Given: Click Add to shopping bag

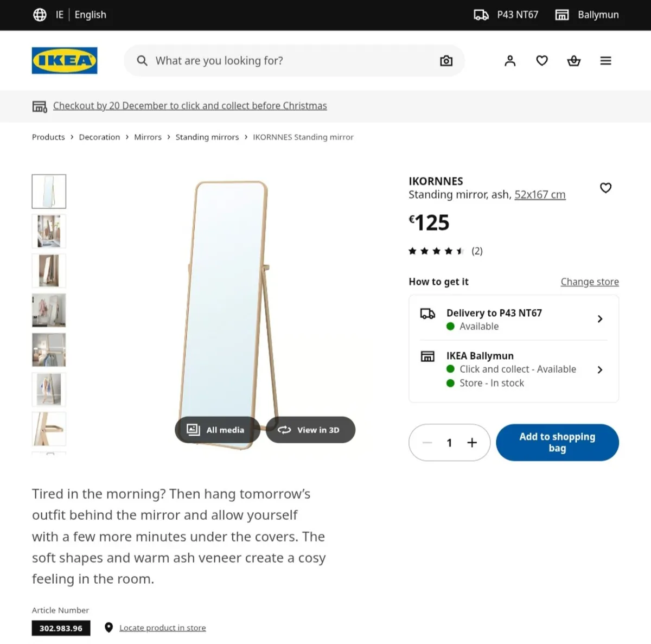Looking at the screenshot, I should pos(557,442).
